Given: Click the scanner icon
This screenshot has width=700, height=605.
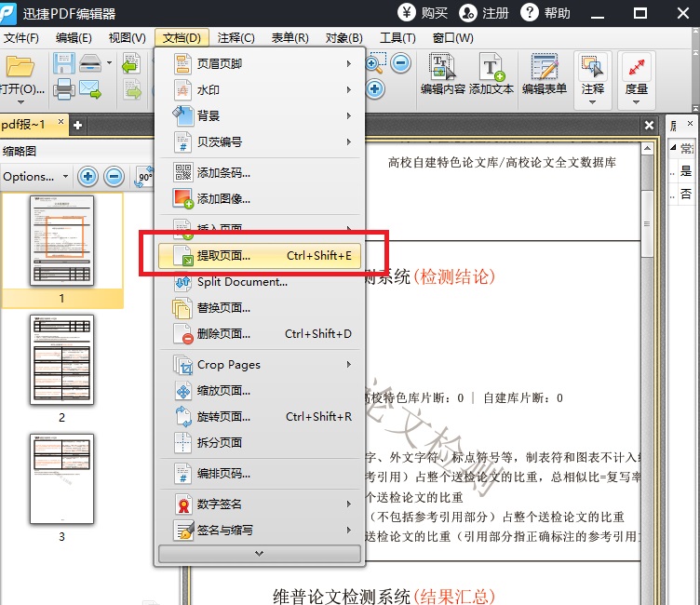Looking at the screenshot, I should pos(90,63).
